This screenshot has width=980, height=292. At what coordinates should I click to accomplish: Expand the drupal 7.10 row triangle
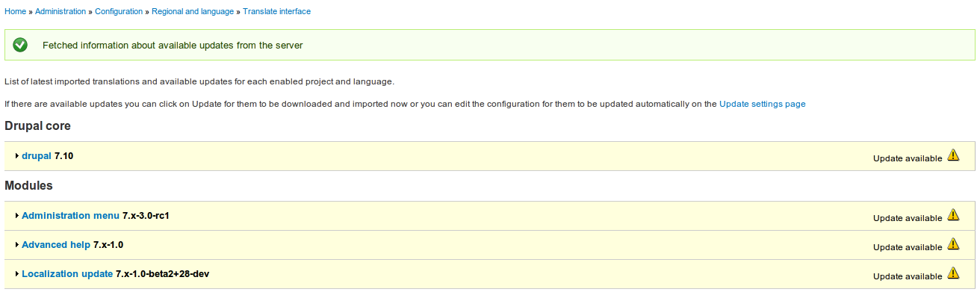[16, 156]
